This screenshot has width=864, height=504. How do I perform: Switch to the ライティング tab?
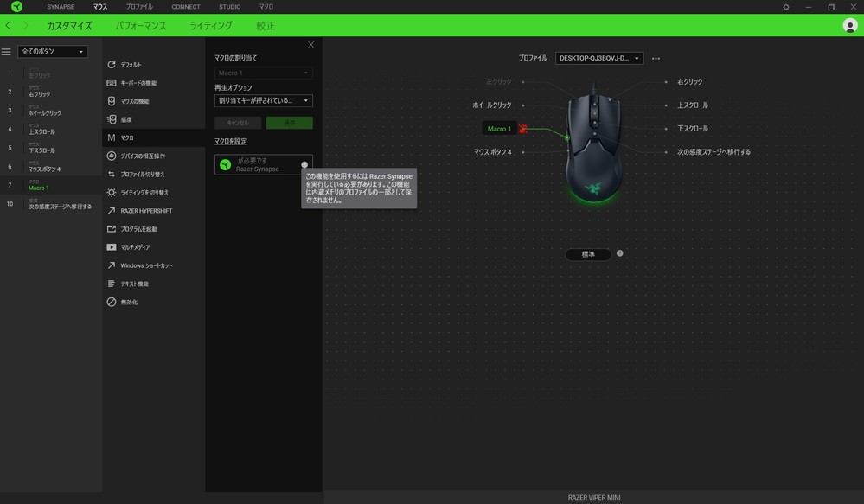click(x=211, y=26)
